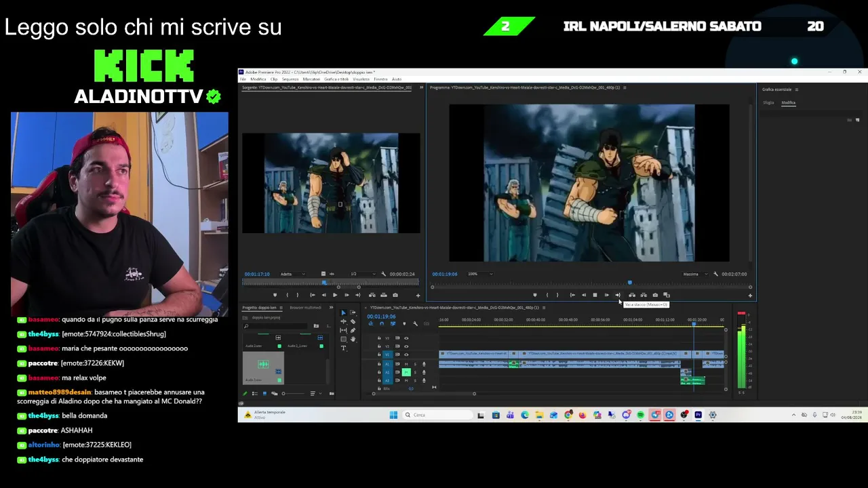Image resolution: width=868 pixels, height=488 pixels.
Task: Toggle visibility eye for track V1
Action: [406, 354]
